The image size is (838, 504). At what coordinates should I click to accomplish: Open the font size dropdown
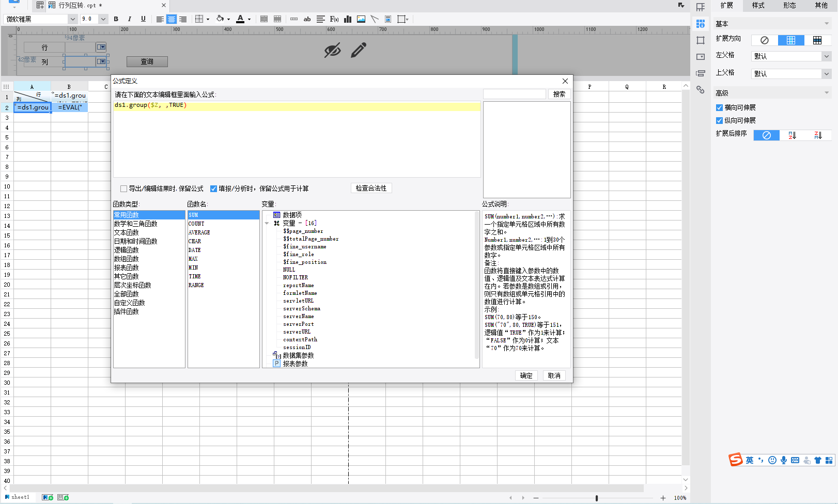[103, 19]
